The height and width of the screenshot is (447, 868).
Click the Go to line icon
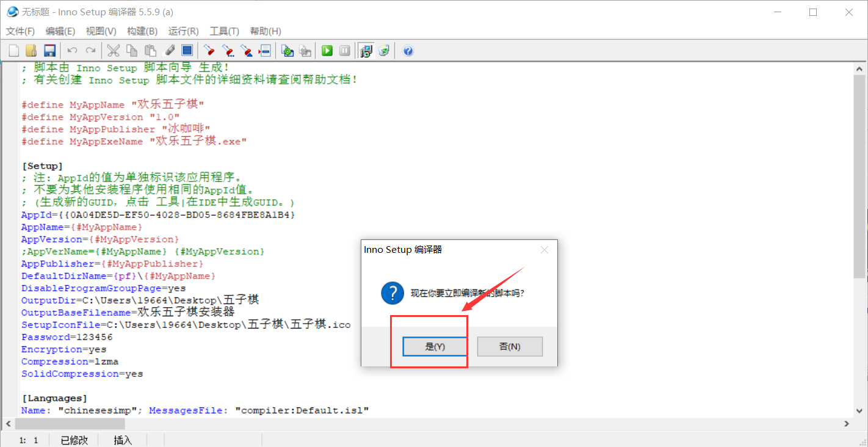(265, 51)
